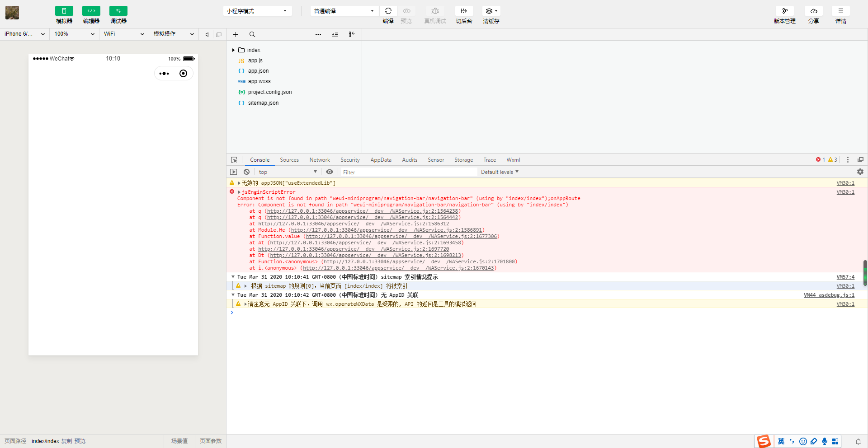Click the switch to background icon

(464, 11)
